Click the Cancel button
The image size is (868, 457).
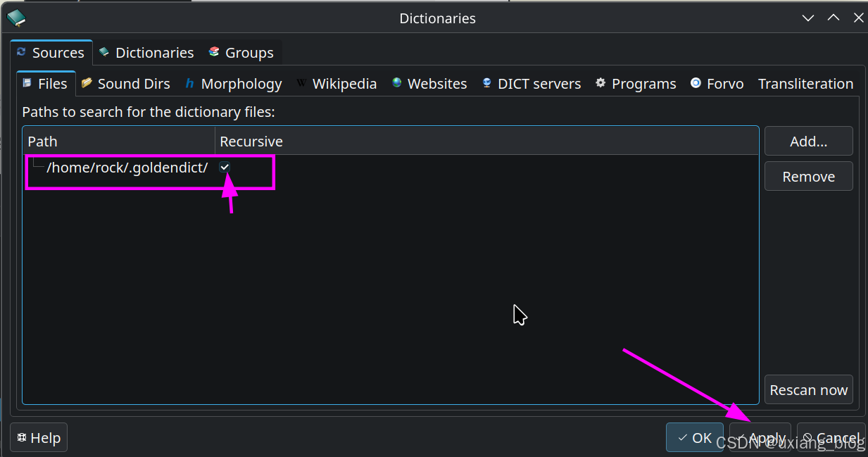[x=831, y=438]
